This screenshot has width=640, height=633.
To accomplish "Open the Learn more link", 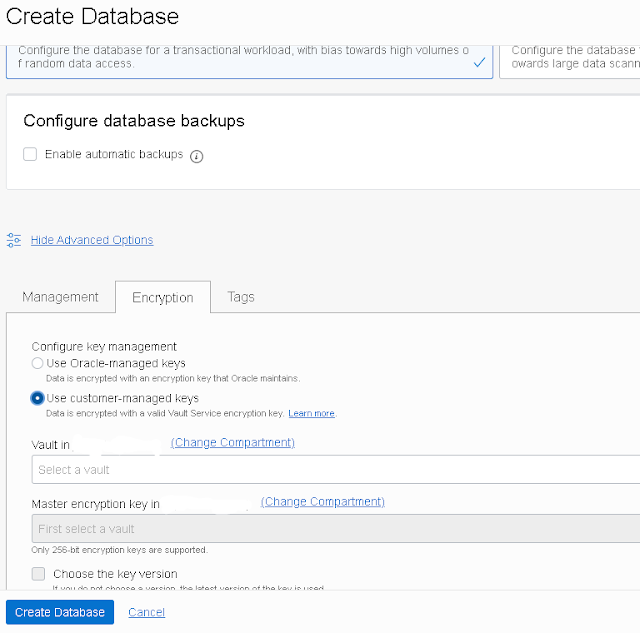I will [x=311, y=413].
